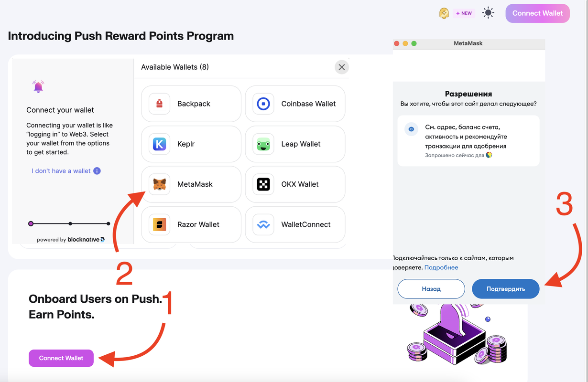Click the info icon beside 'I don't have a wallet'
Screen dimensions: 588x382
[x=97, y=171]
